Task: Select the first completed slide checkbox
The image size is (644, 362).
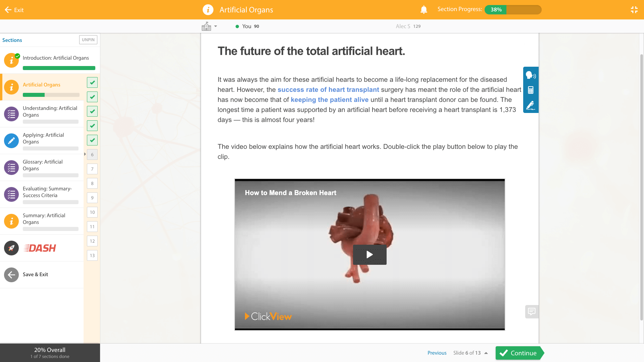Action: 92,82
